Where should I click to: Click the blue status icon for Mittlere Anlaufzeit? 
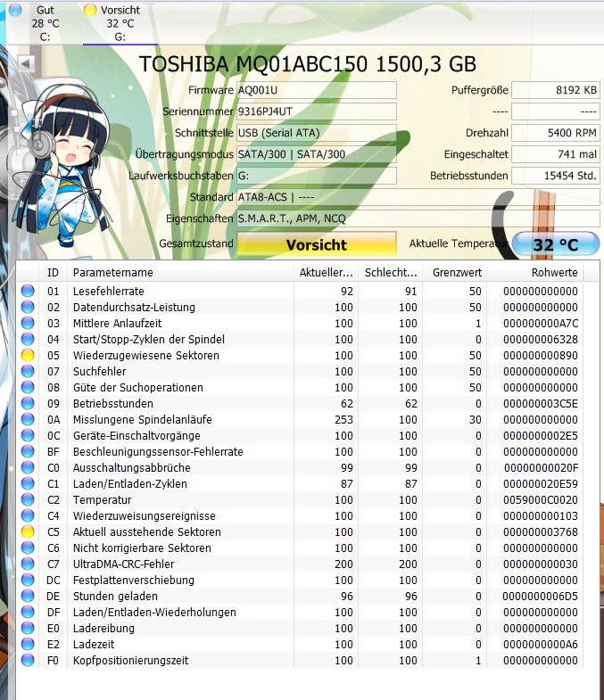[x=28, y=323]
